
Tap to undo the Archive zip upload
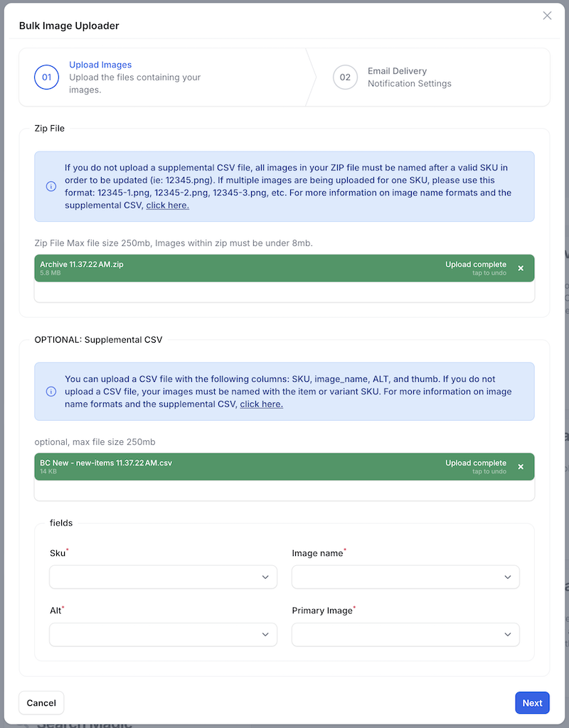coord(489,273)
